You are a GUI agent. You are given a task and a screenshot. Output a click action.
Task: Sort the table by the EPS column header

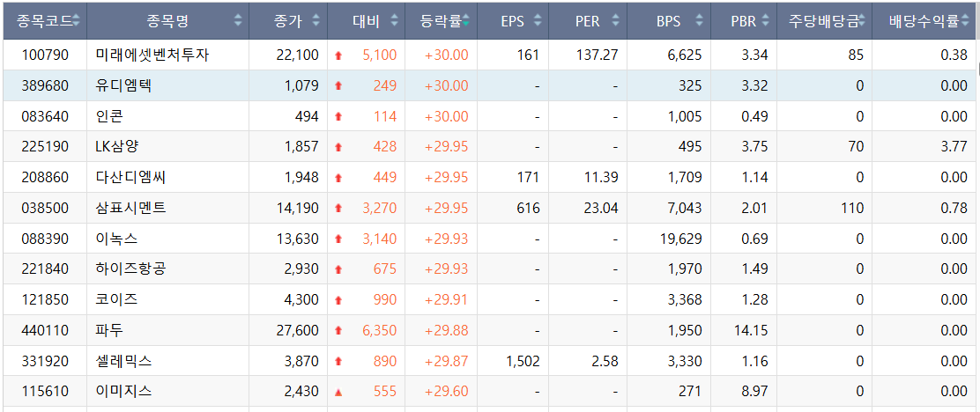[x=512, y=21]
